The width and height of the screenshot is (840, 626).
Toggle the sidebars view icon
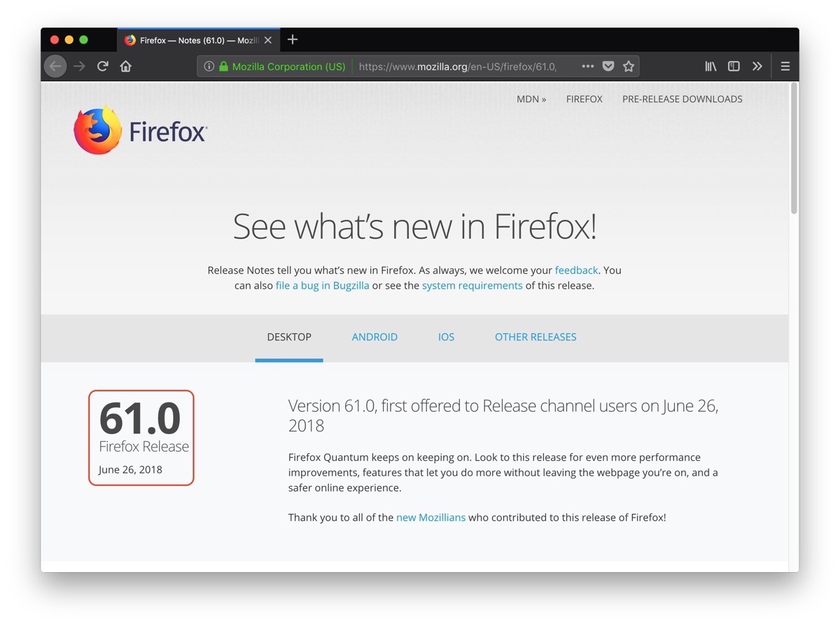click(x=734, y=67)
